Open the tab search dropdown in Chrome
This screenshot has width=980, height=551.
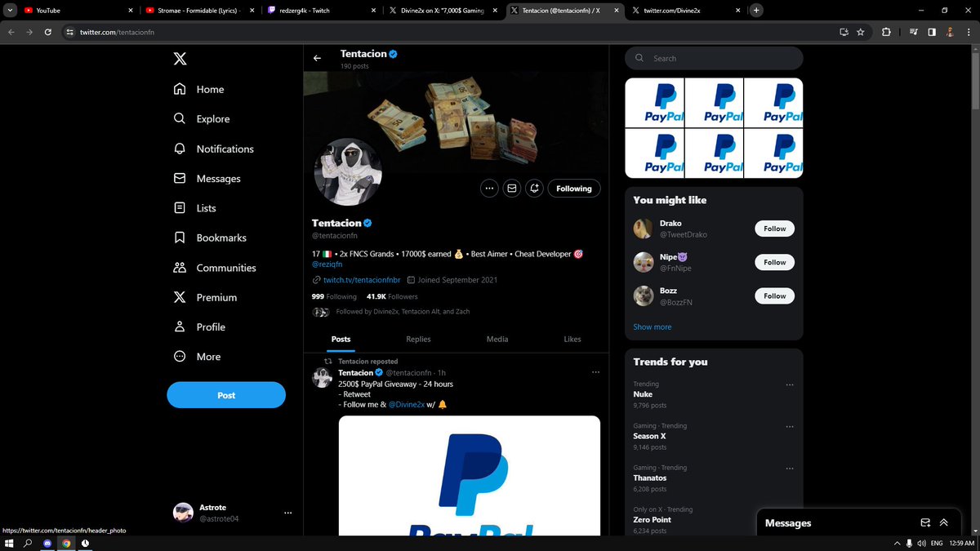(9, 11)
